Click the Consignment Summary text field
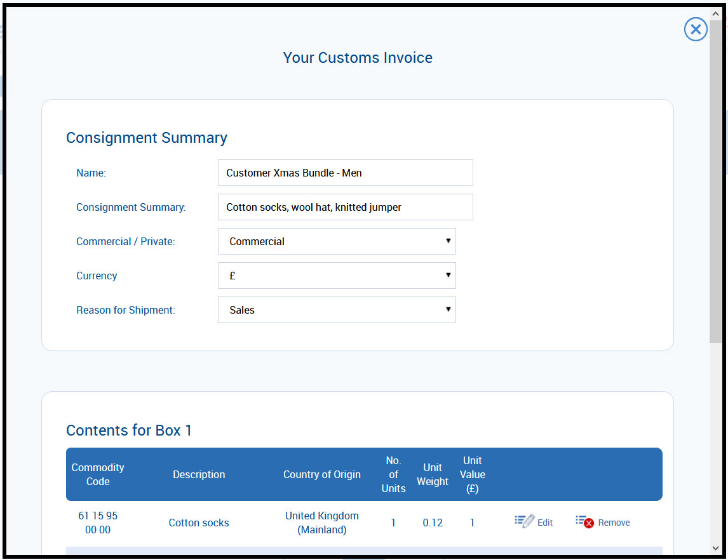The height and width of the screenshot is (560, 728). tap(345, 207)
